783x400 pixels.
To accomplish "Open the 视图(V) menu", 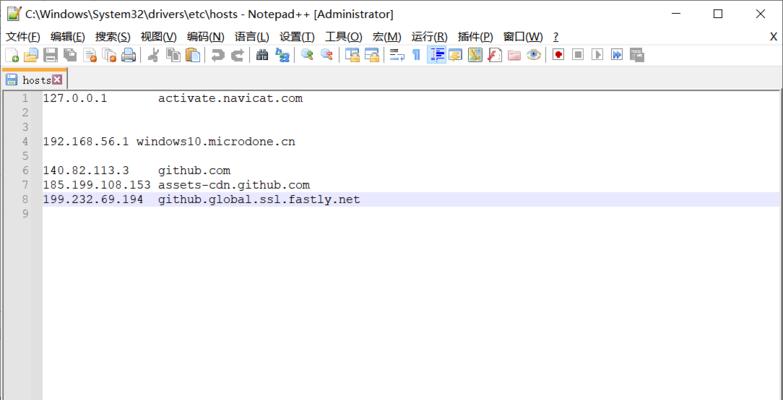I will pyautogui.click(x=159, y=36).
